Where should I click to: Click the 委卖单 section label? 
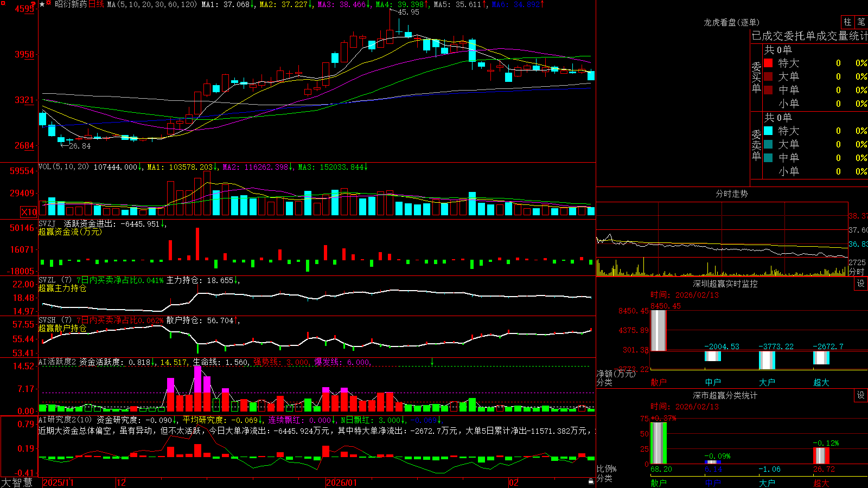click(x=756, y=145)
